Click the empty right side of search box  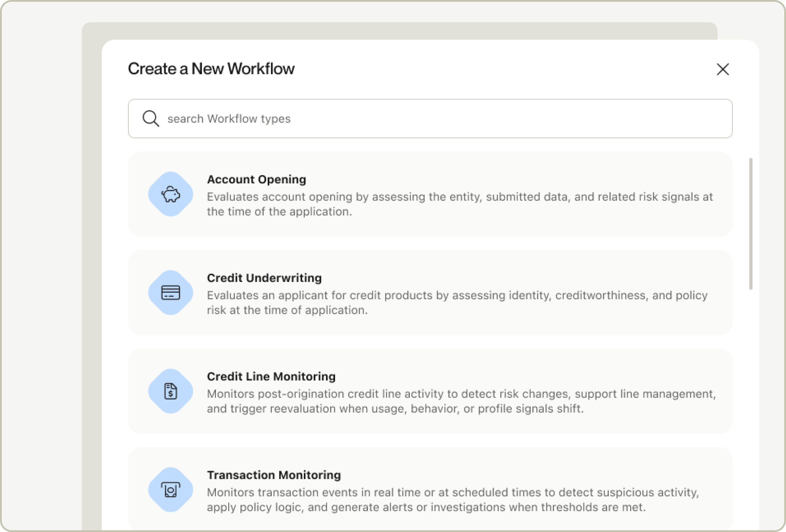[541, 119]
